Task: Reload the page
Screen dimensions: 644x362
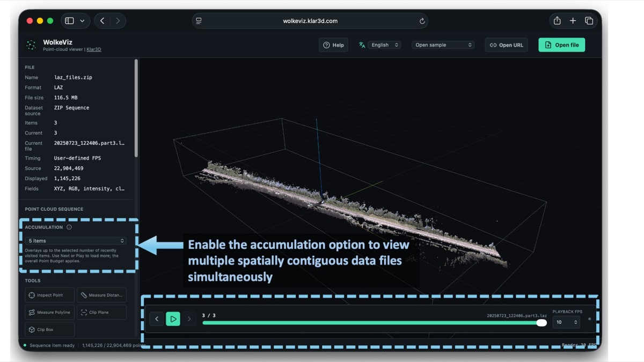Action: click(422, 21)
